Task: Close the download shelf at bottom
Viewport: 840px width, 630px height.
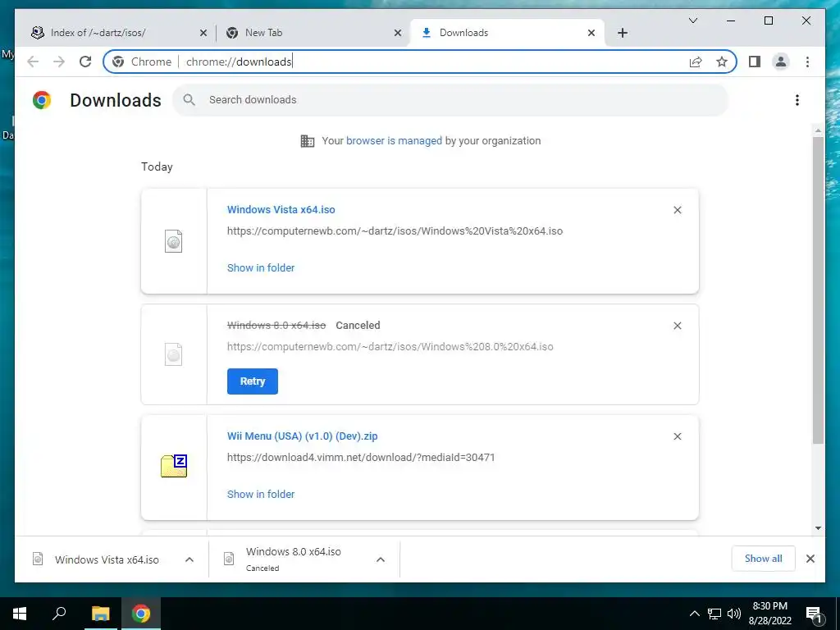Action: tap(810, 559)
